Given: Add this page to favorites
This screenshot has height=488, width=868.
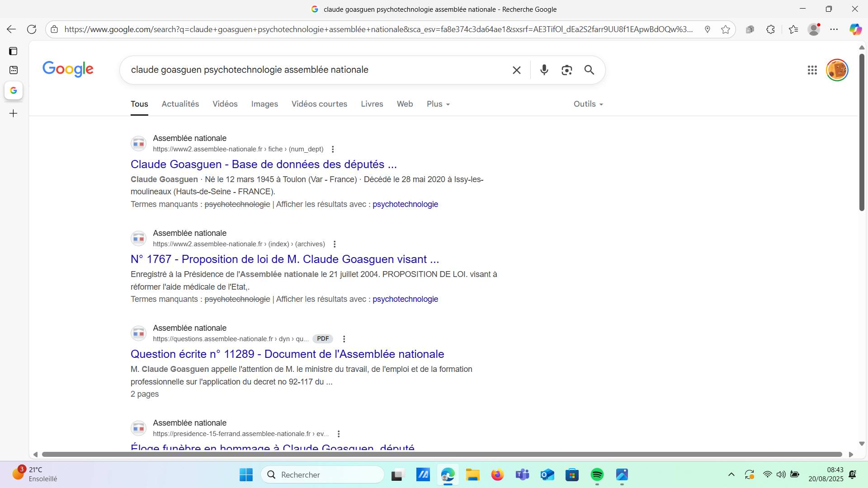Looking at the screenshot, I should [726, 29].
